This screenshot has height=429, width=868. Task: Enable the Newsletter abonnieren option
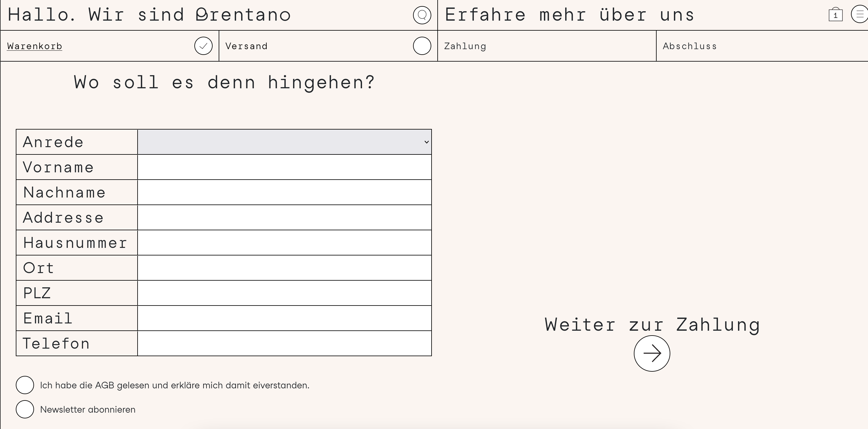click(25, 409)
